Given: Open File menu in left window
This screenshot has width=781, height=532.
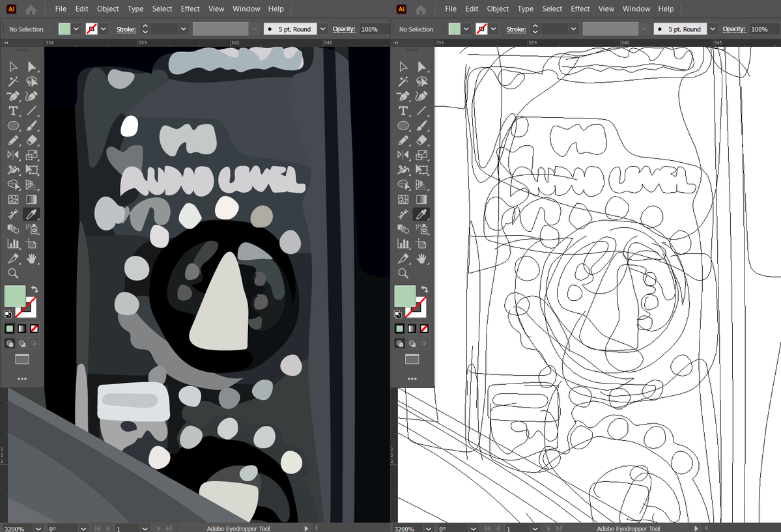Looking at the screenshot, I should coord(61,9).
